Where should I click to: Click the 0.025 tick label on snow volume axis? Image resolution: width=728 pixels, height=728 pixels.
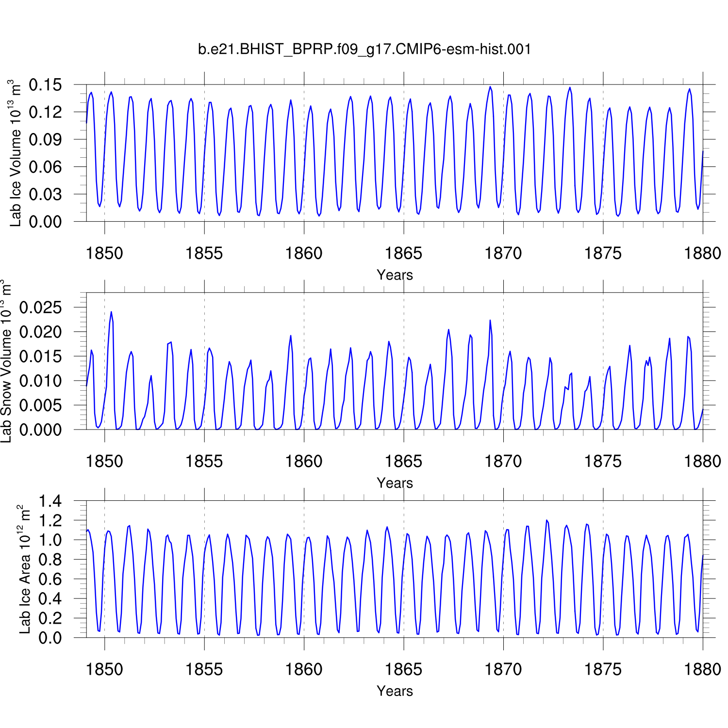(x=41, y=308)
